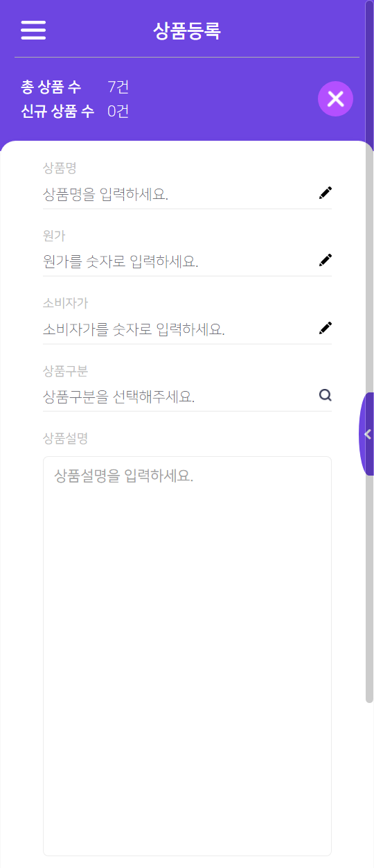The width and height of the screenshot is (374, 868).
Task: Click pencil icon beside 소비자가 field
Action: point(326,327)
